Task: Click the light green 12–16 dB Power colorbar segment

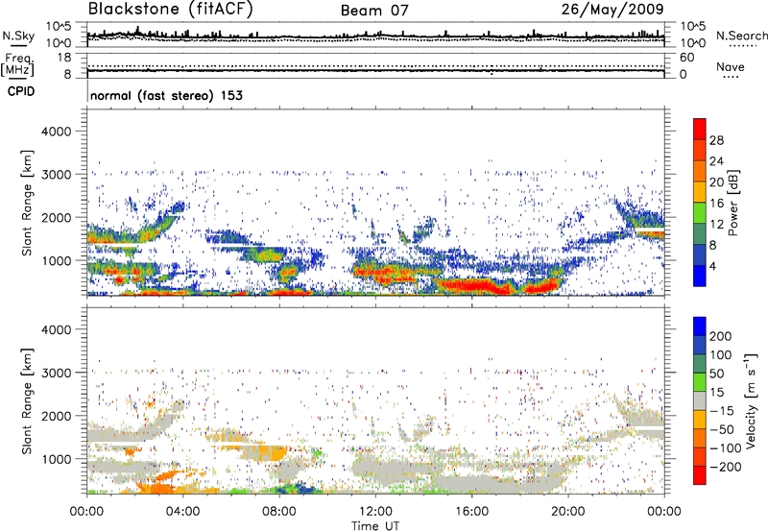Action: click(x=700, y=212)
